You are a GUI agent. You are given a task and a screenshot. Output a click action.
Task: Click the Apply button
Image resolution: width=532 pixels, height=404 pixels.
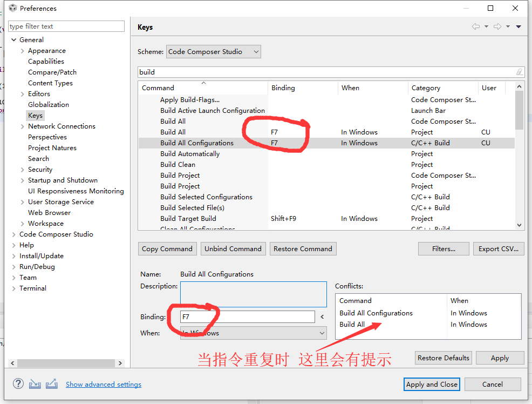pos(500,358)
